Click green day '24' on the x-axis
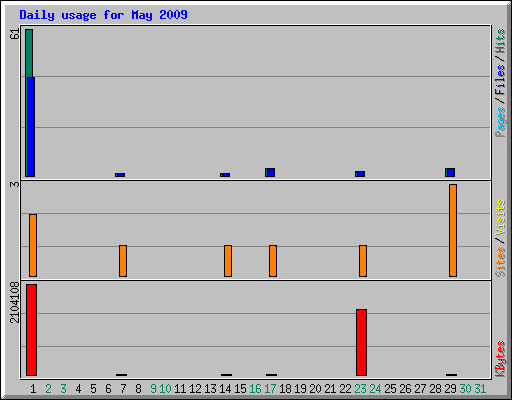The image size is (512, 400). coord(375,389)
